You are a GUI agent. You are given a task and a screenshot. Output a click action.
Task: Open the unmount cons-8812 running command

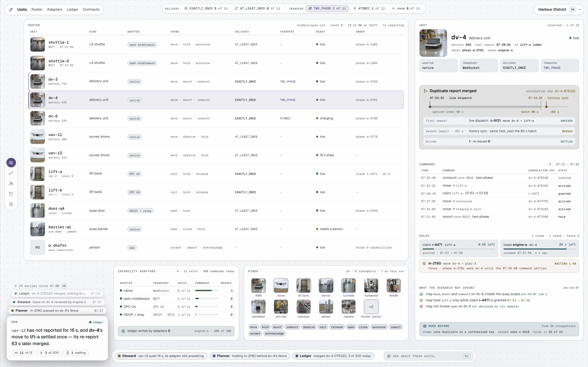[499, 178]
